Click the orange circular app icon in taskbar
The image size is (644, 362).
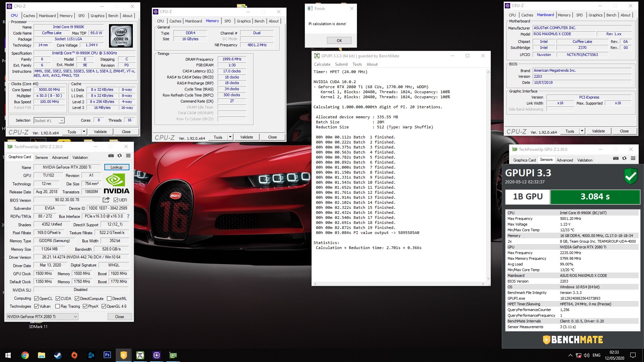point(74,355)
